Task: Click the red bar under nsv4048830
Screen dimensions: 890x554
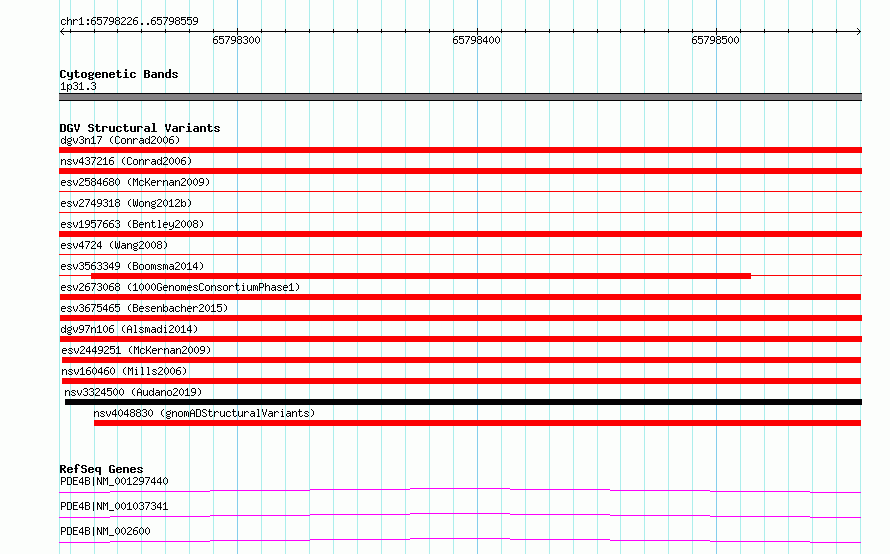Action: 477,423
